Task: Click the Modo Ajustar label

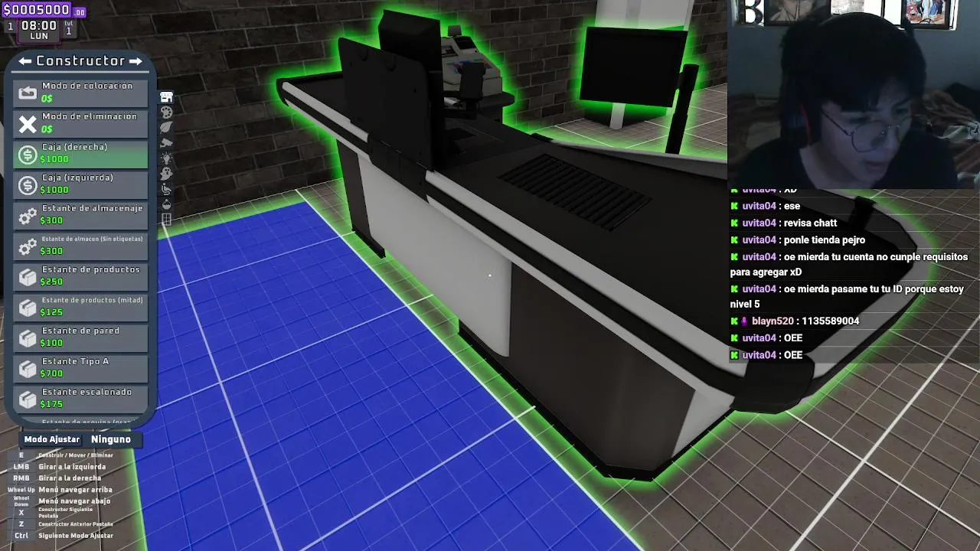Action: 52,439
